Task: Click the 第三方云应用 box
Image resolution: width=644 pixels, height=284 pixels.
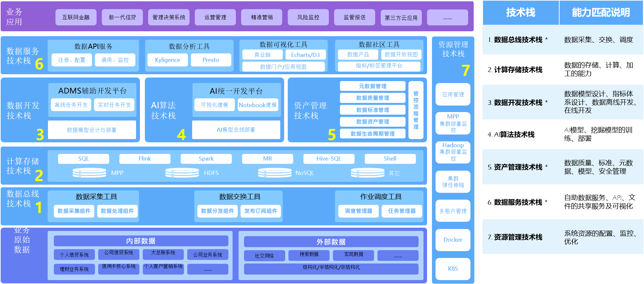Action: coord(401,18)
